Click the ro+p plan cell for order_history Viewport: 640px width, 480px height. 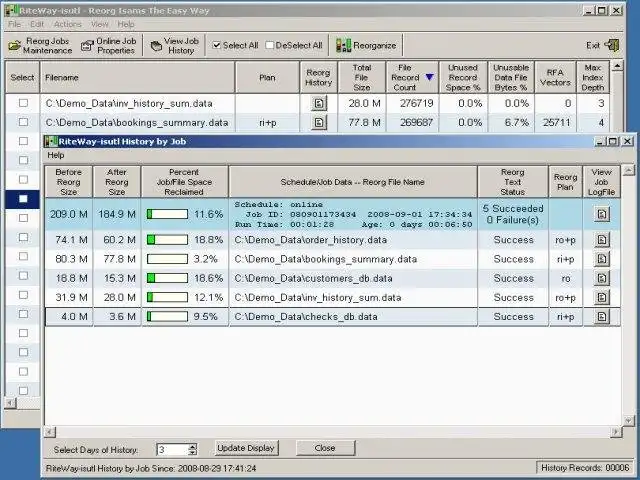pos(565,240)
